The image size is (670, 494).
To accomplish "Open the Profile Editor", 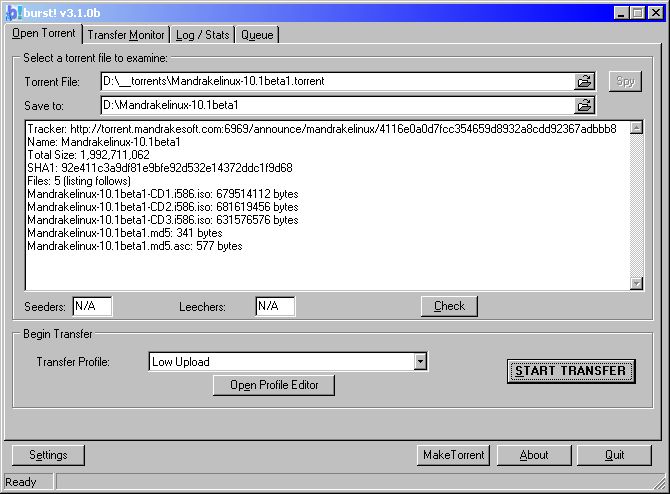I will 274,385.
